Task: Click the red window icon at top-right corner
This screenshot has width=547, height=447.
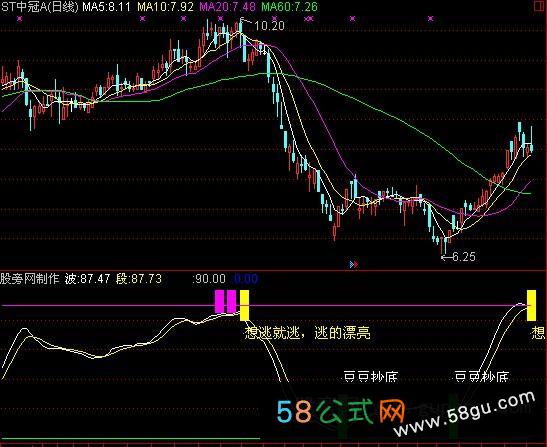Action: (540, 6)
